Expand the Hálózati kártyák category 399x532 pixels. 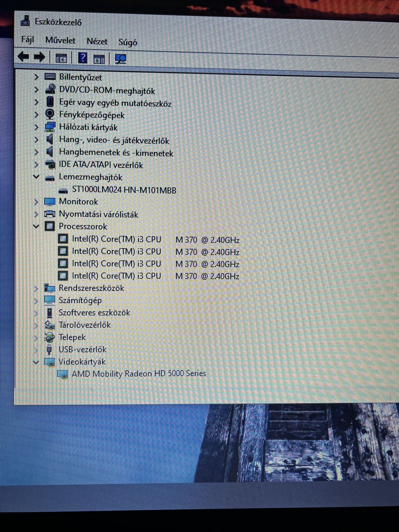pyautogui.click(x=36, y=127)
